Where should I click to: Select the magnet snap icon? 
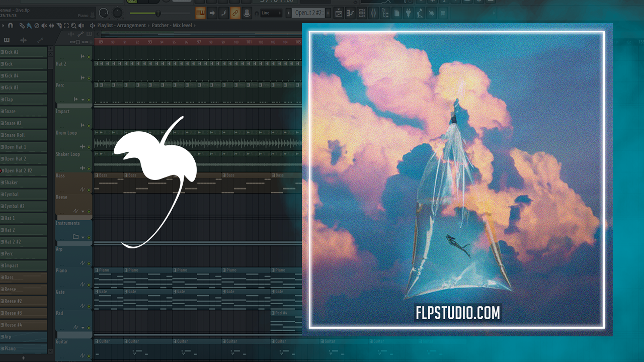(x=10, y=25)
